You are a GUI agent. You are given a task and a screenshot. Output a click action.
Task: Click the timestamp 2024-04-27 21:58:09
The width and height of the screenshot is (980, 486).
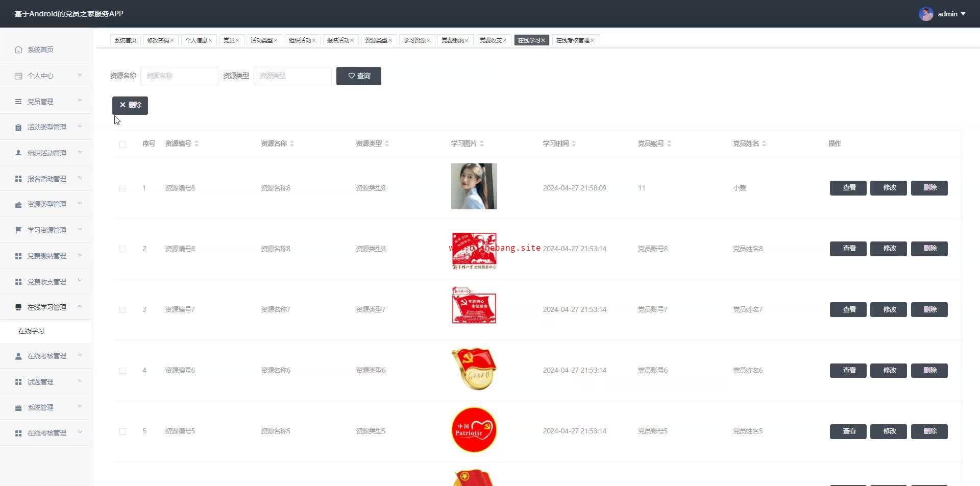[x=575, y=188]
